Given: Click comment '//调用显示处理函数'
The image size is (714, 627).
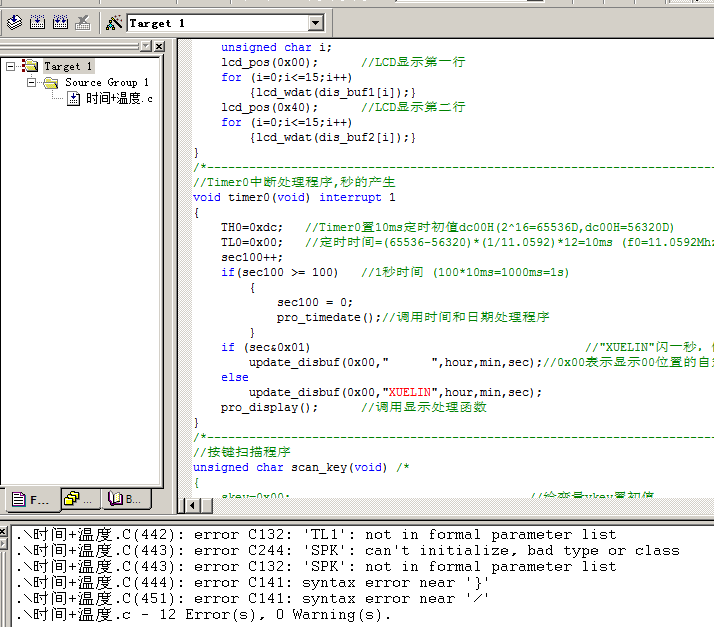Looking at the screenshot, I should (x=424, y=407).
